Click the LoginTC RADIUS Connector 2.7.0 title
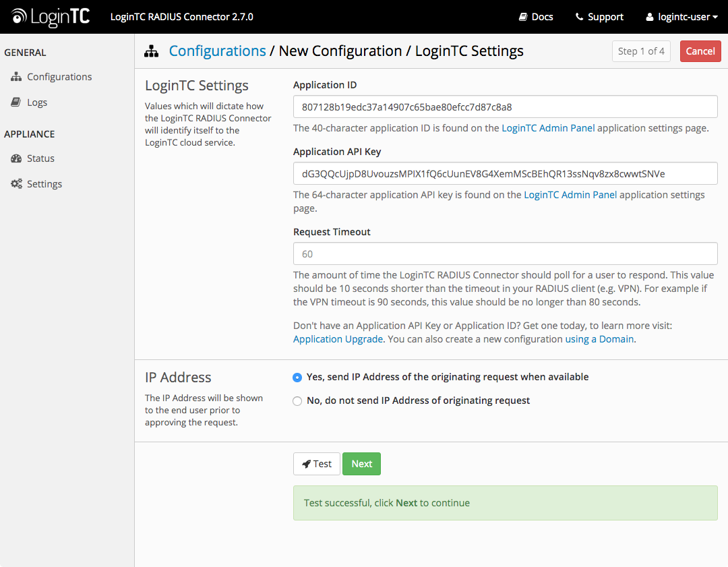This screenshot has width=728, height=567. click(x=181, y=17)
